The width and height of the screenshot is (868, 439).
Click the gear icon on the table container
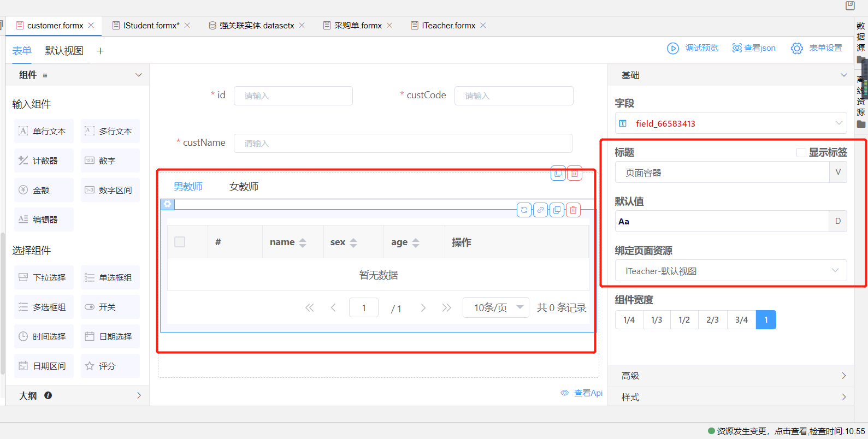pyautogui.click(x=167, y=204)
